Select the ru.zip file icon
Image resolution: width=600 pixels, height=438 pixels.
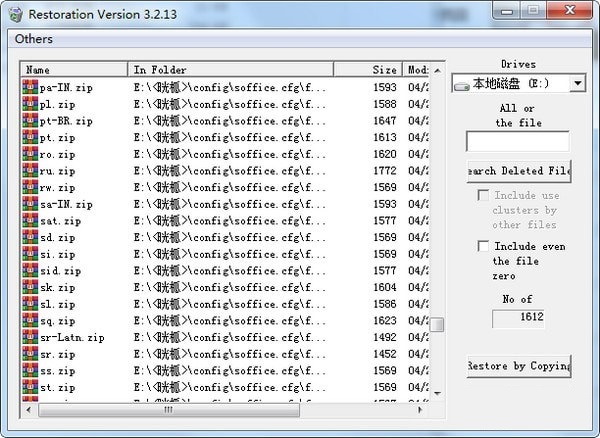pyautogui.click(x=29, y=171)
